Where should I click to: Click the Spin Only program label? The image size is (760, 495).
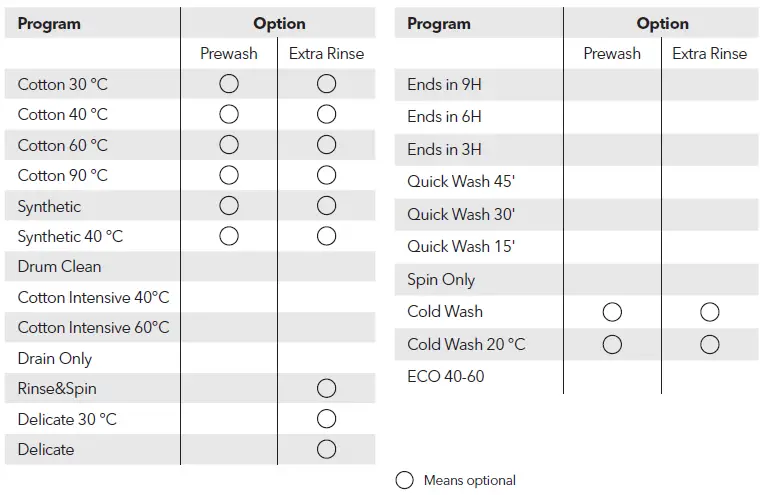click(441, 280)
